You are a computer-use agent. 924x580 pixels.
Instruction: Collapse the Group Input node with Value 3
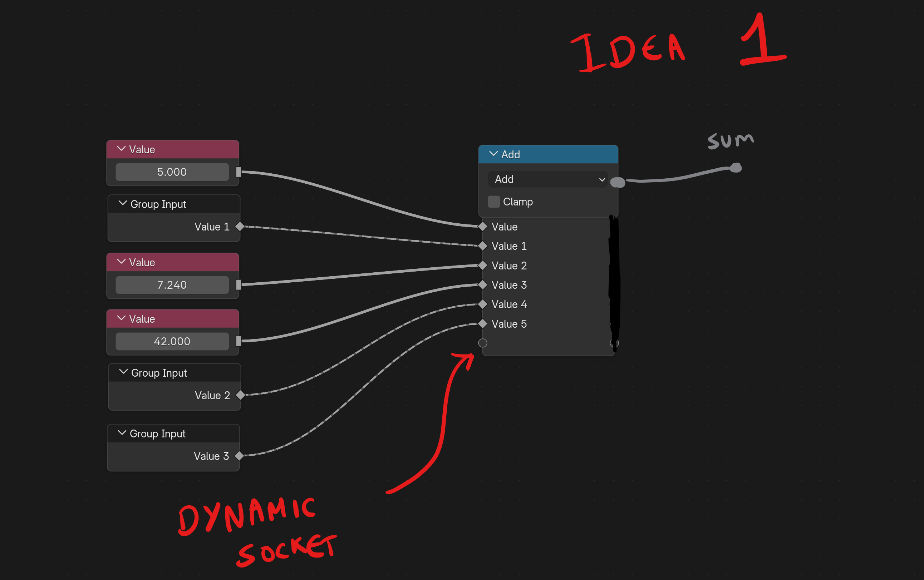tap(122, 433)
